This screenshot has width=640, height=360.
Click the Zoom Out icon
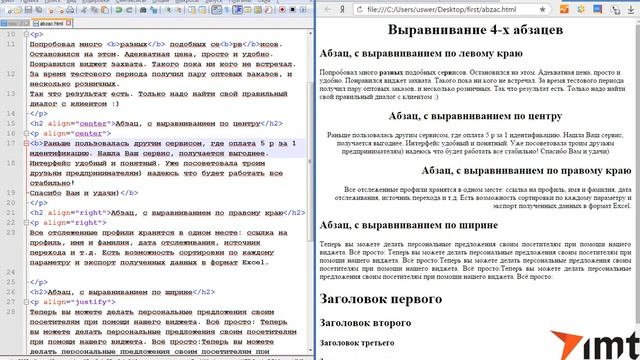coord(179,9)
